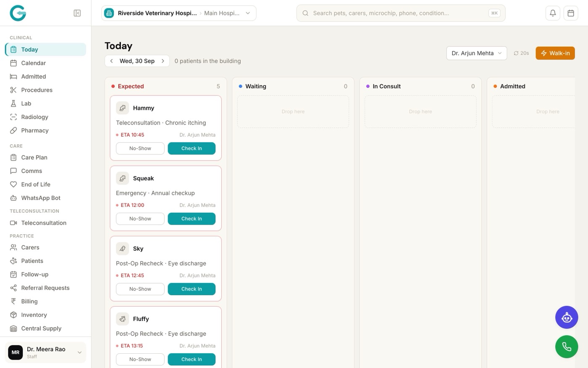588x368 pixels.
Task: Open the Dr. Arjun Mehta doctor filter
Action: click(x=477, y=53)
